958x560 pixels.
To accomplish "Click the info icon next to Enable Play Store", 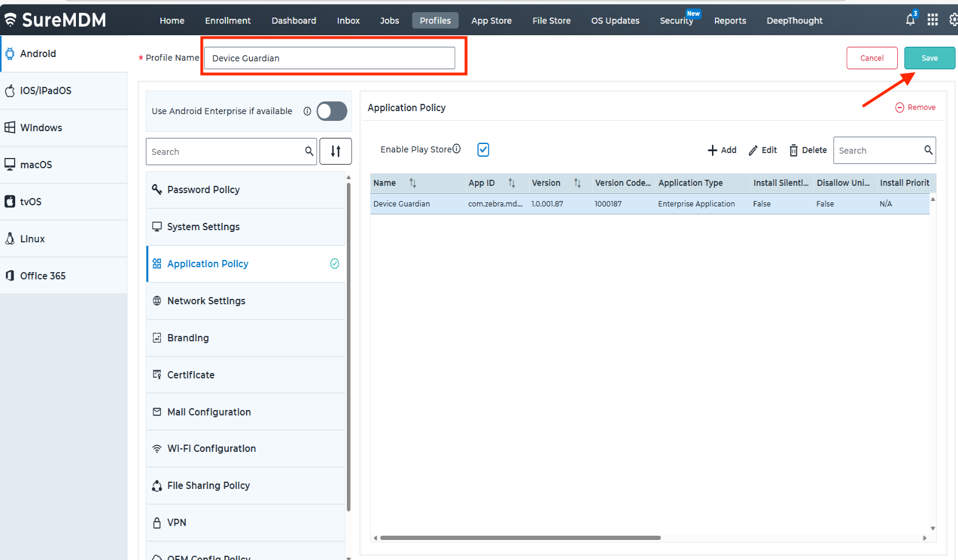I will click(x=457, y=149).
